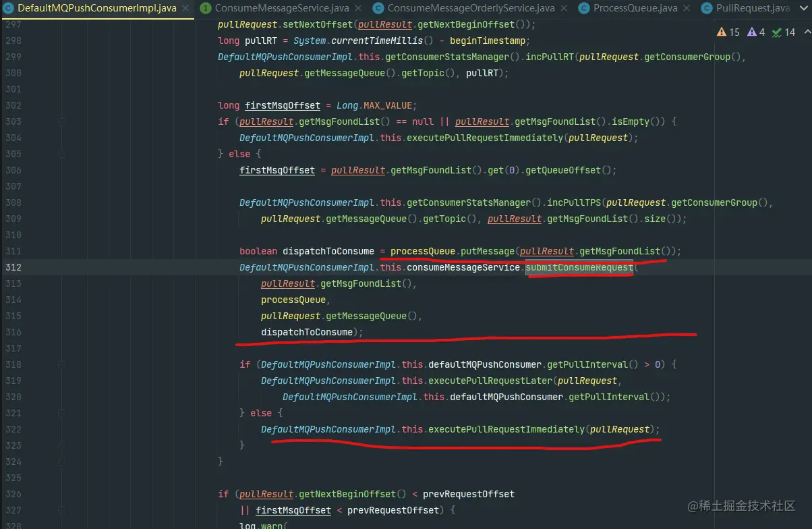
Task: Click submitConsumeRequest on line 312
Action: pyautogui.click(x=579, y=267)
